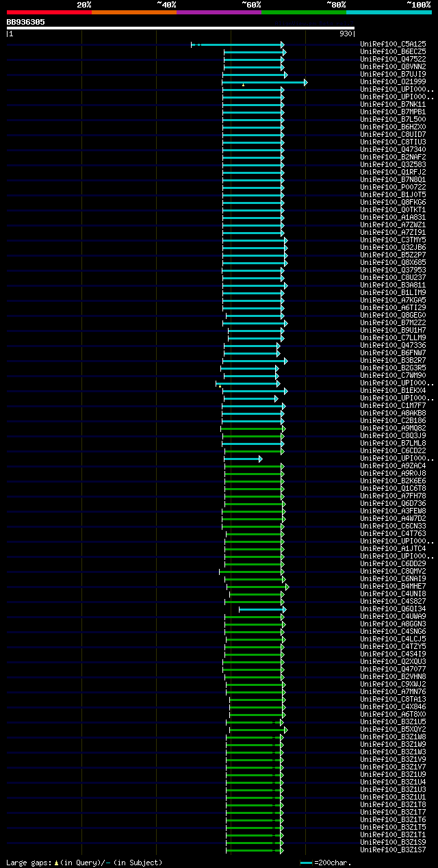438x868 pixels.
Task: Select the UniRef100_Q3Z583 entry
Action: pyautogui.click(x=393, y=164)
